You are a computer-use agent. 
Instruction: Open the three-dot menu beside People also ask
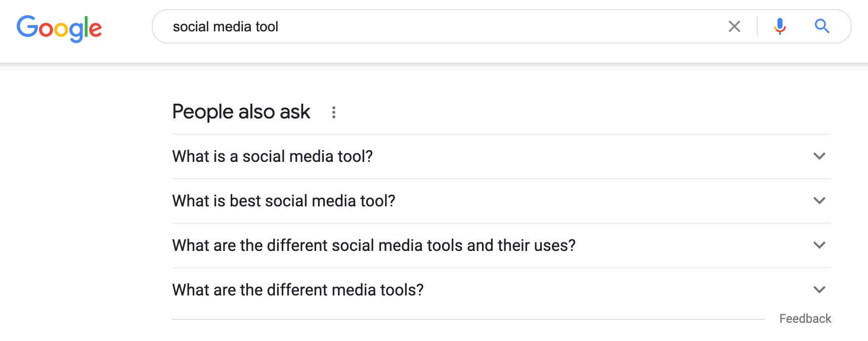coord(333,112)
